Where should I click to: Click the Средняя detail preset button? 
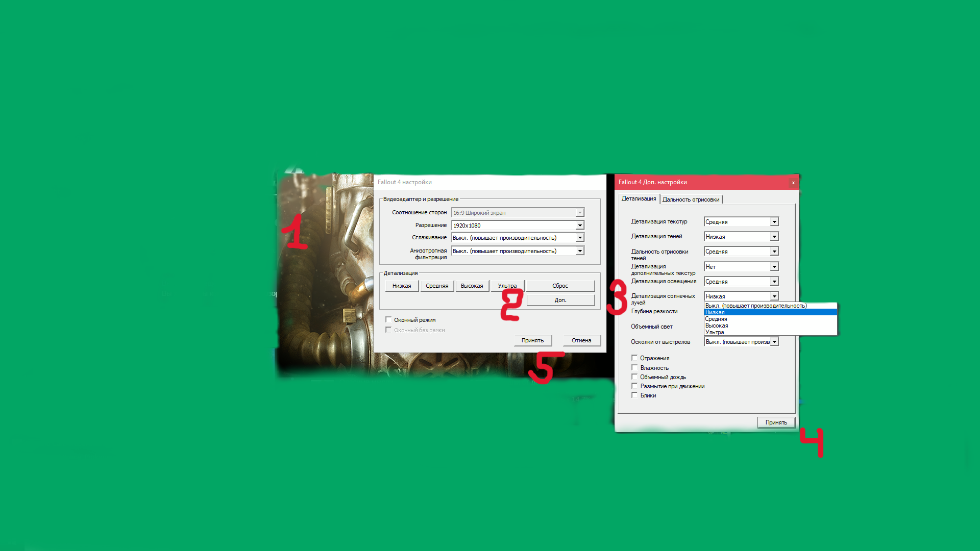437,286
